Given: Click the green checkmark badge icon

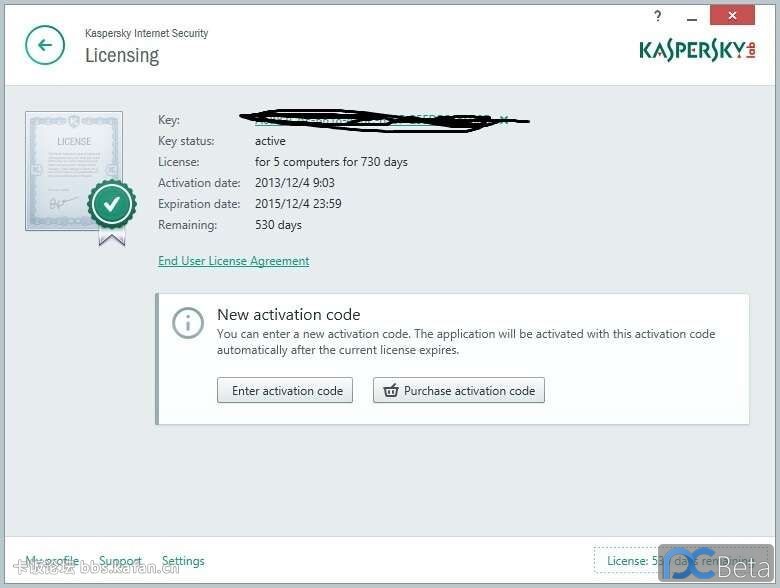Looking at the screenshot, I should pyautogui.click(x=112, y=204).
